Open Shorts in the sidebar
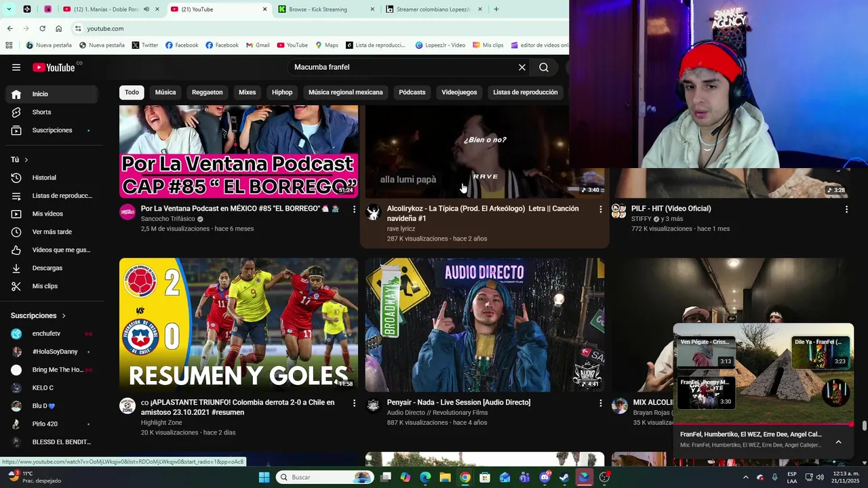The image size is (868, 488). 52,112
